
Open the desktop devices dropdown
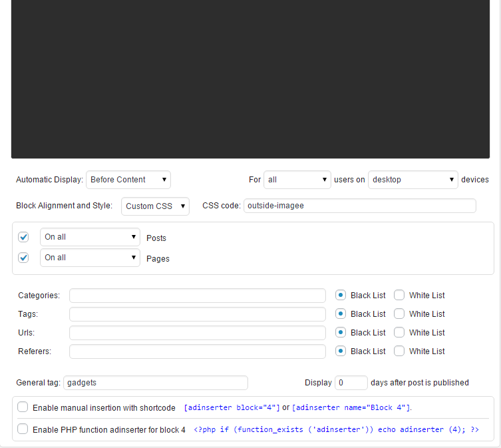413,180
